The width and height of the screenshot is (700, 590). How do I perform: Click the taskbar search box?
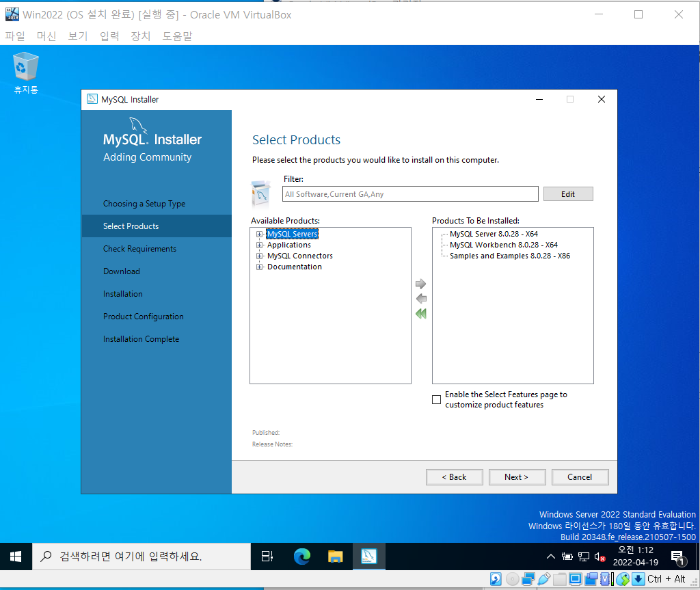(142, 557)
